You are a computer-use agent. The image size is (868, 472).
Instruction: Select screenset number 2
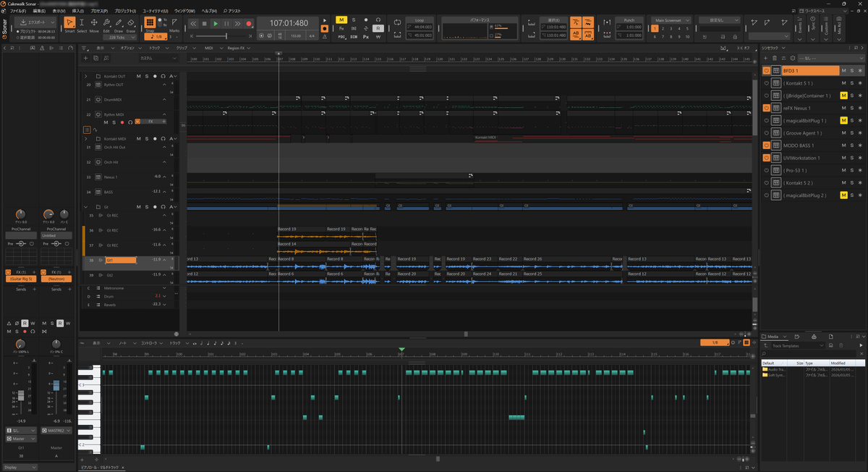point(662,29)
